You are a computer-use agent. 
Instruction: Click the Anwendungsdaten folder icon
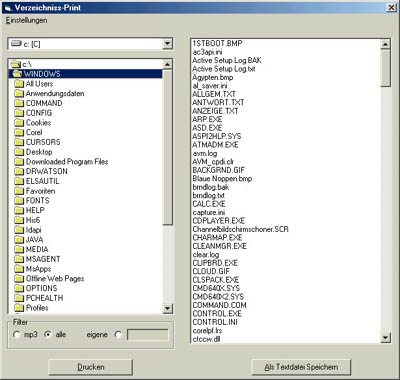click(19, 93)
